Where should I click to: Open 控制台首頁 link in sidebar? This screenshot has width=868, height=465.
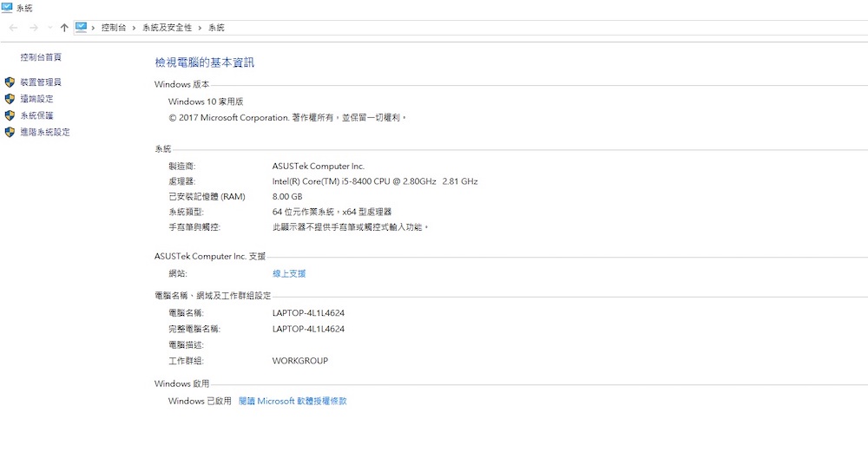(x=41, y=57)
